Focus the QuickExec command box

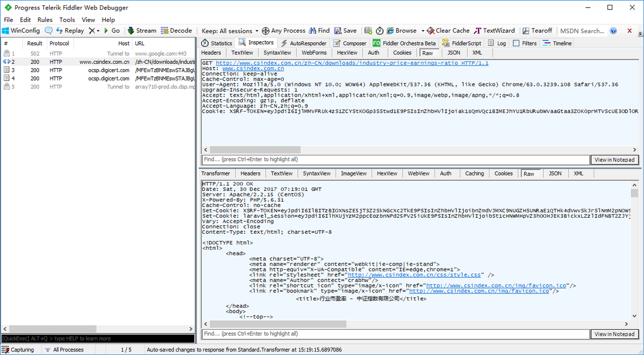click(98, 338)
